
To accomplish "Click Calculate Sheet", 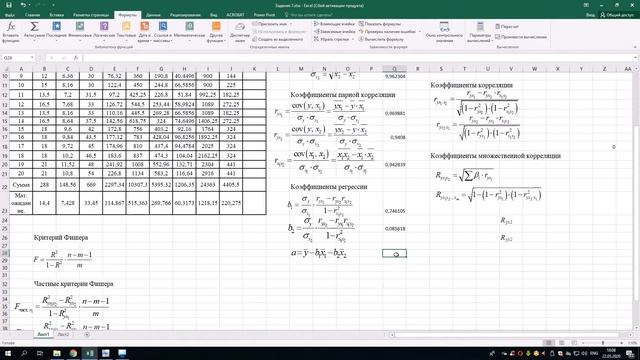I will pyautogui.click(x=521, y=37).
